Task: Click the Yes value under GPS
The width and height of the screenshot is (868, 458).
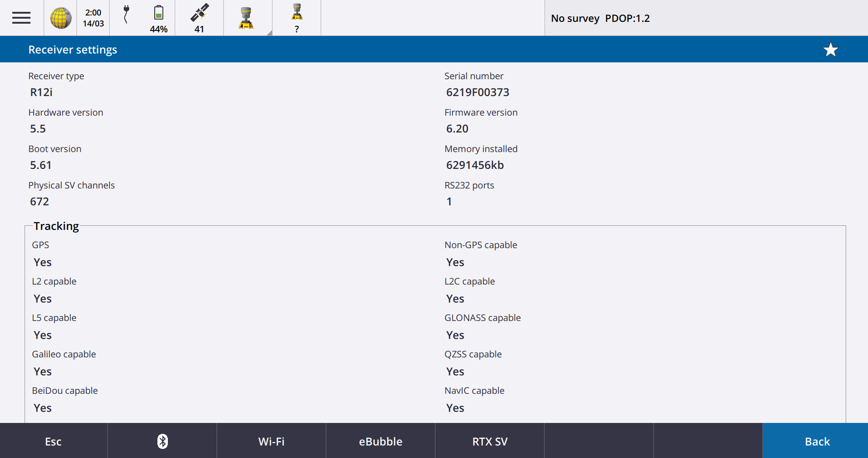Action: pos(43,263)
